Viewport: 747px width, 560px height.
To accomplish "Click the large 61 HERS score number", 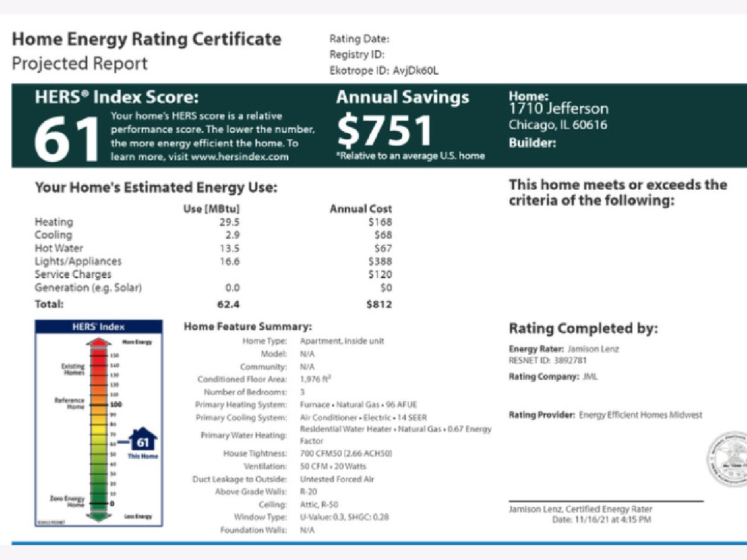I will click(67, 139).
